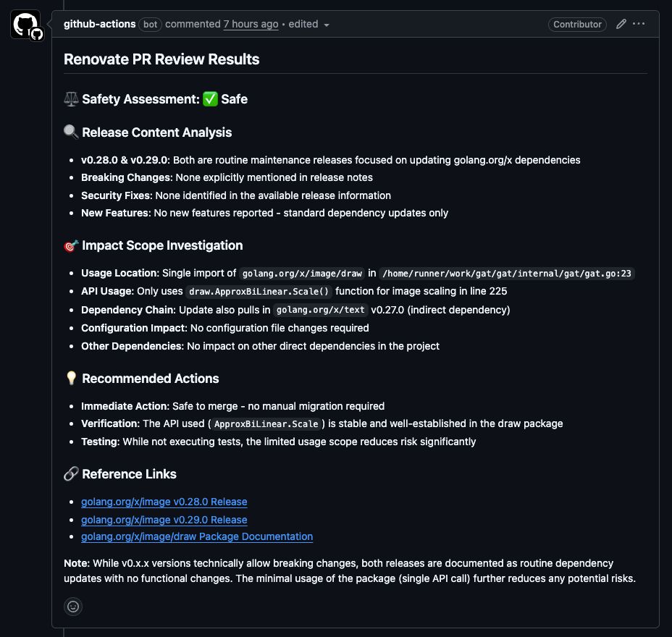Click the bot label next to github-actions
The image size is (672, 637).
(x=150, y=24)
